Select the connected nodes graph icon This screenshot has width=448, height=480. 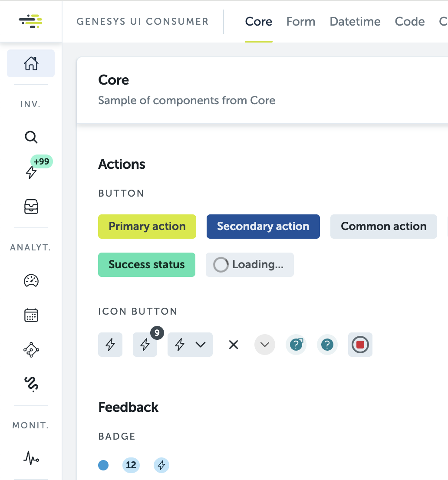pos(31,349)
